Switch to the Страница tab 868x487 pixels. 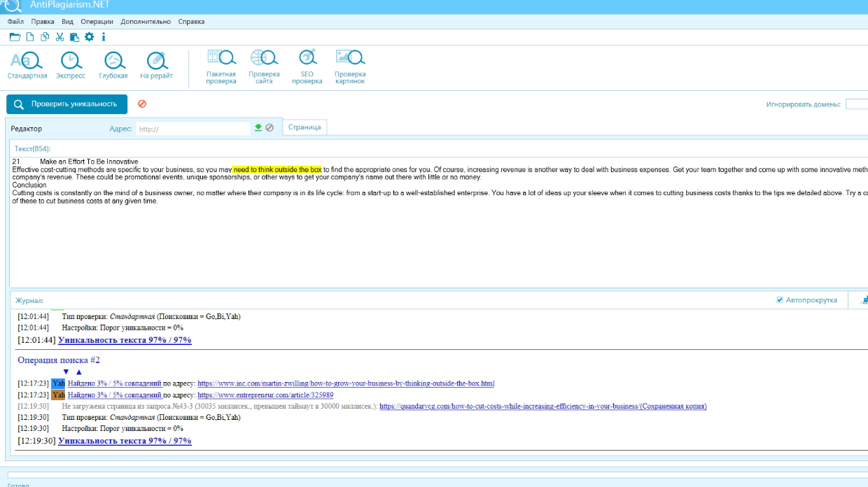pos(304,127)
